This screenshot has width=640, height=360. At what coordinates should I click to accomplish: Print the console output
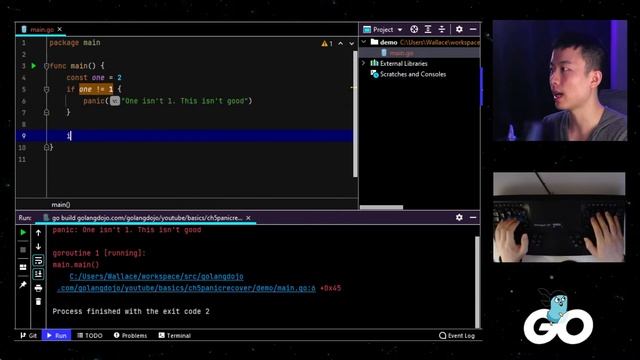pyautogui.click(x=38, y=288)
